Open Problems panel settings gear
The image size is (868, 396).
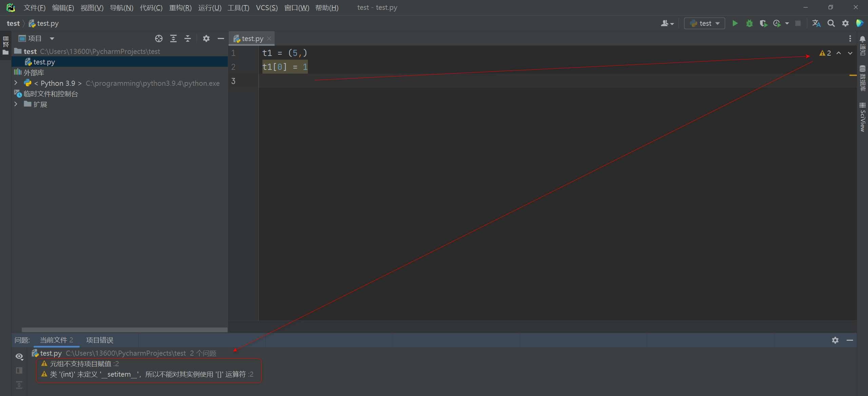(835, 340)
